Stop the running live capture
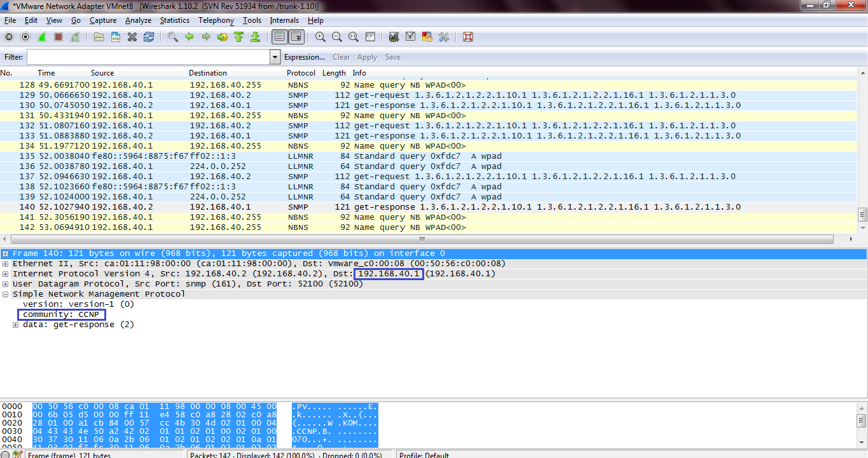This screenshot has height=458, width=868. click(x=59, y=37)
